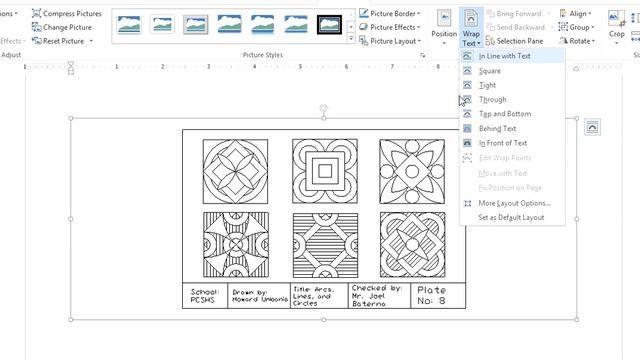Open Align dropdown
The width and height of the screenshot is (640, 360).
point(576,13)
